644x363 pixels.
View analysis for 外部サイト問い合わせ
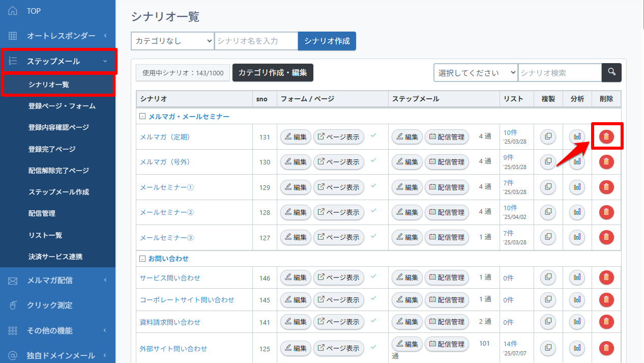pos(577,348)
